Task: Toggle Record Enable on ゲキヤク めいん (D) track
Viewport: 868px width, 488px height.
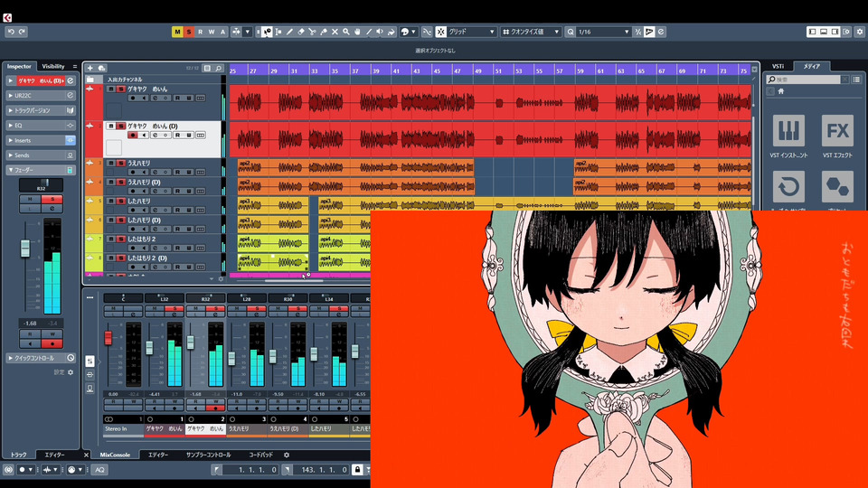Action: pos(132,135)
